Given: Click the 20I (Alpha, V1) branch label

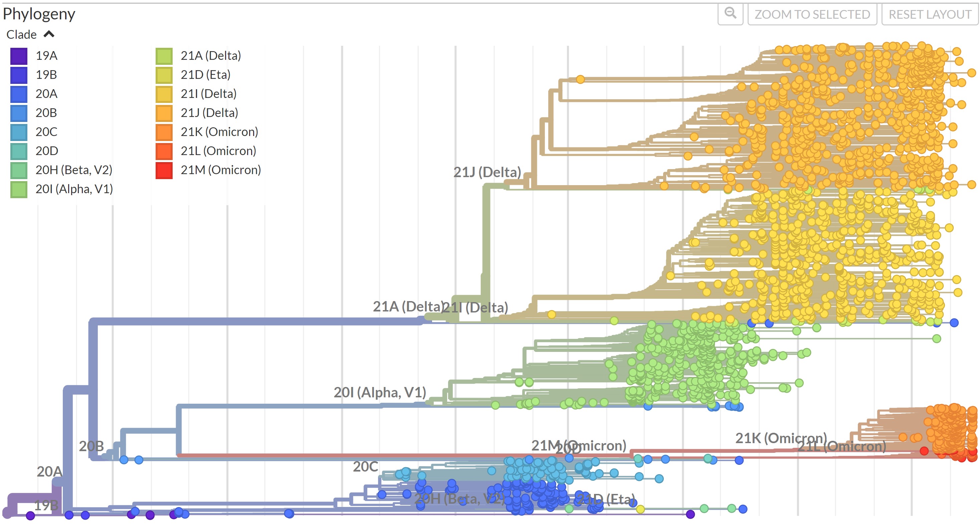Looking at the screenshot, I should 379,392.
